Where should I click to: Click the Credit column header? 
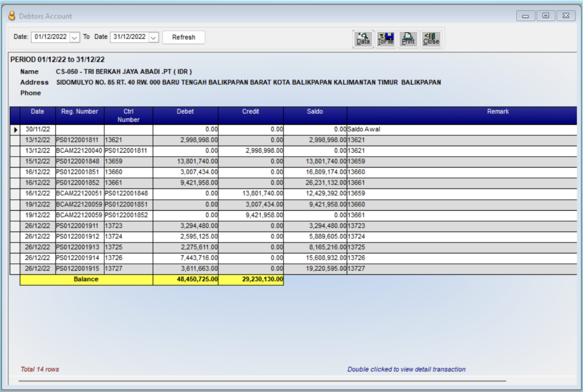click(x=251, y=115)
